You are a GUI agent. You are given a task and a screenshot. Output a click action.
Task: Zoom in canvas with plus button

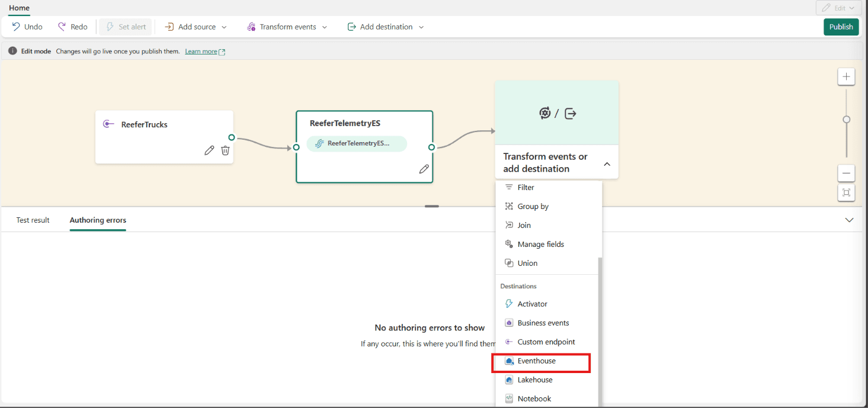(x=846, y=76)
